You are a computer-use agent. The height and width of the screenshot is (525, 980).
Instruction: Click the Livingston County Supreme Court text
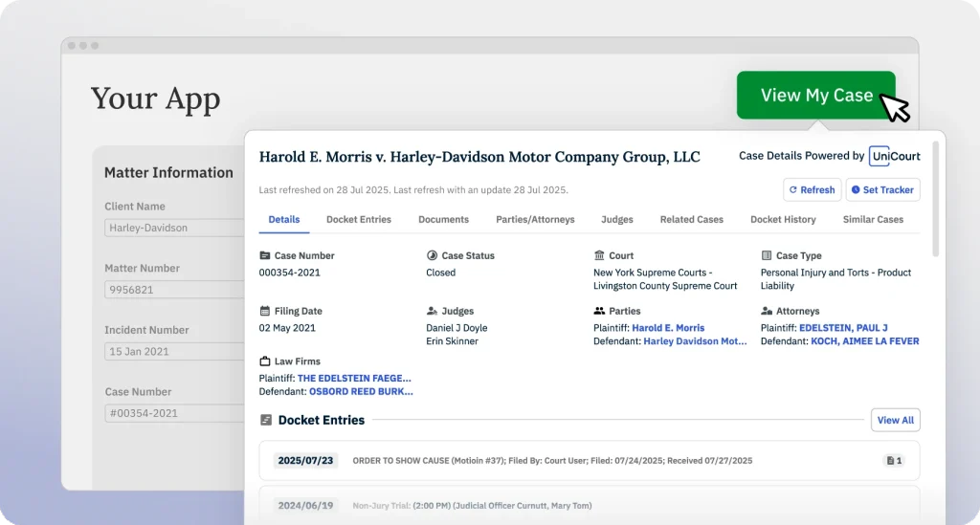pyautogui.click(x=665, y=286)
